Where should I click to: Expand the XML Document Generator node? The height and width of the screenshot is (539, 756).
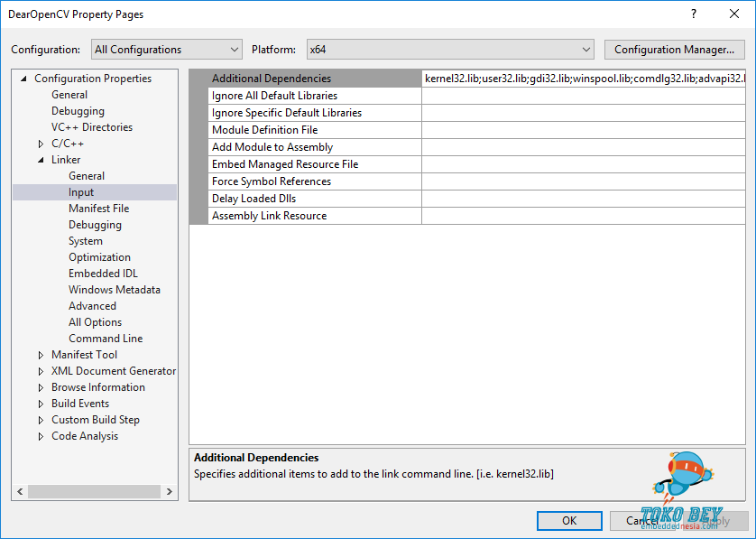pos(41,371)
